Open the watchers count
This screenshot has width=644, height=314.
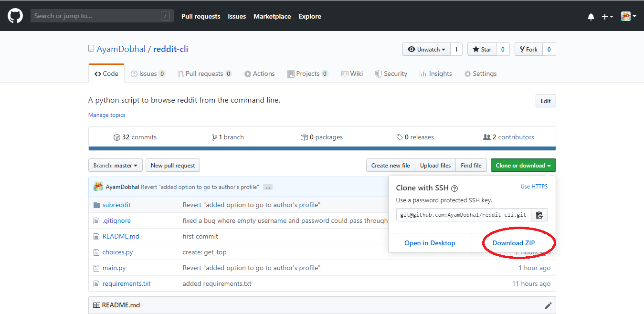pos(456,49)
